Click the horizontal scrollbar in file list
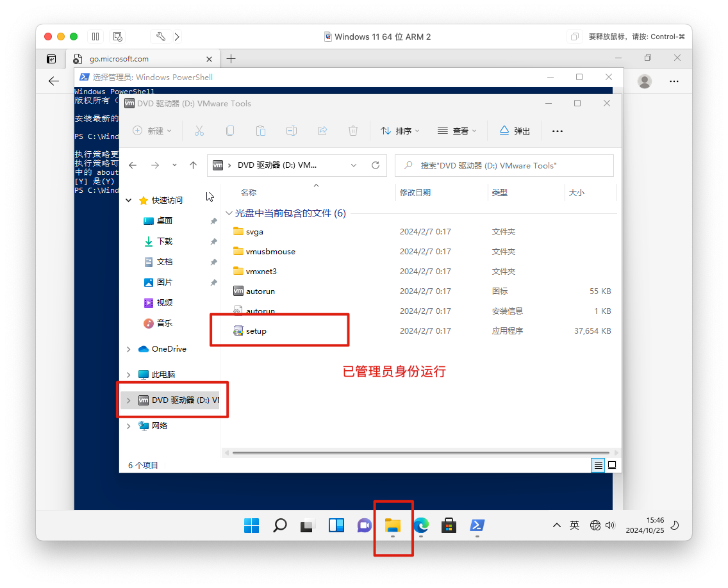728x588 pixels. pyautogui.click(x=420, y=452)
